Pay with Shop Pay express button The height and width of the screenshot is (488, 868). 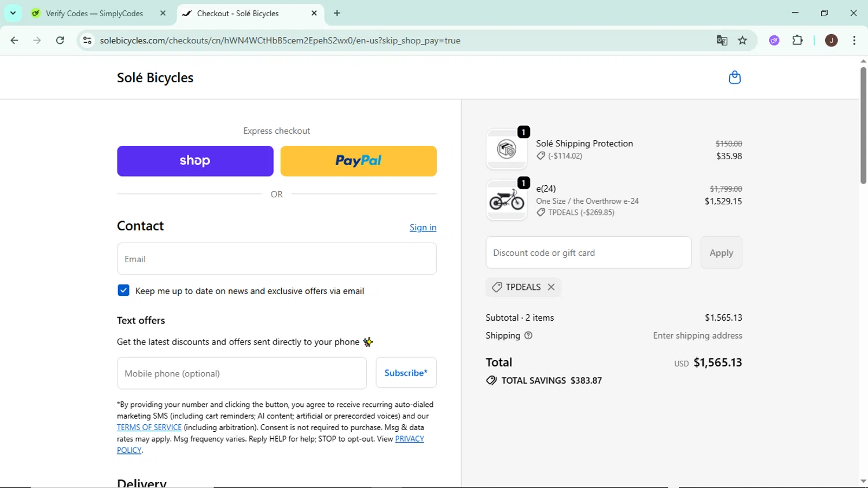point(195,161)
